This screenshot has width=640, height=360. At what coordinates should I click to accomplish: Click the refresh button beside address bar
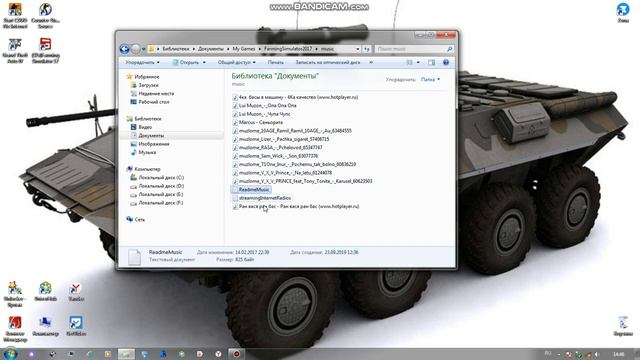[x=367, y=49]
